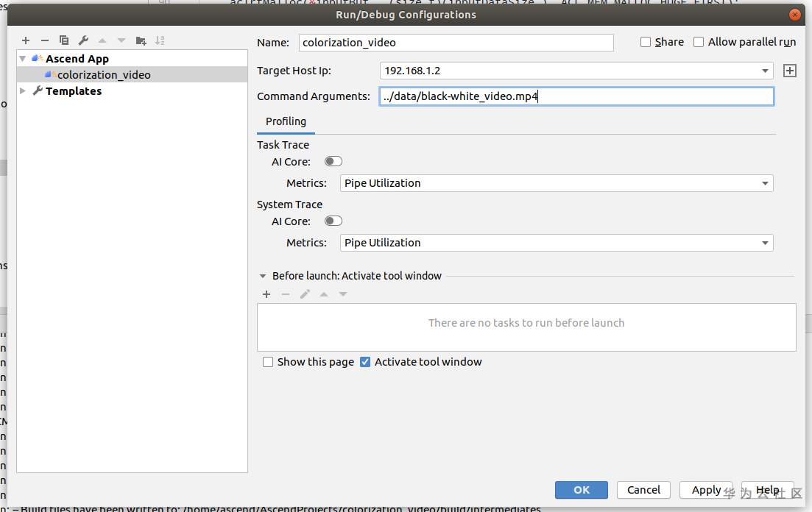The image size is (812, 512).
Task: Sort configurations alphabetically
Action: [160, 40]
